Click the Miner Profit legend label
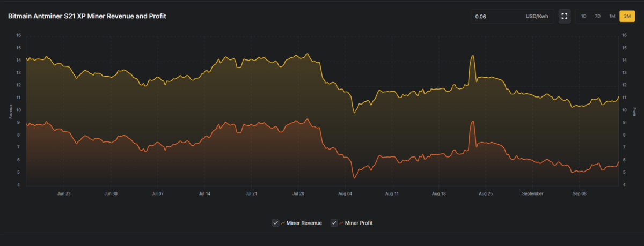The image size is (644, 246). pos(358,223)
